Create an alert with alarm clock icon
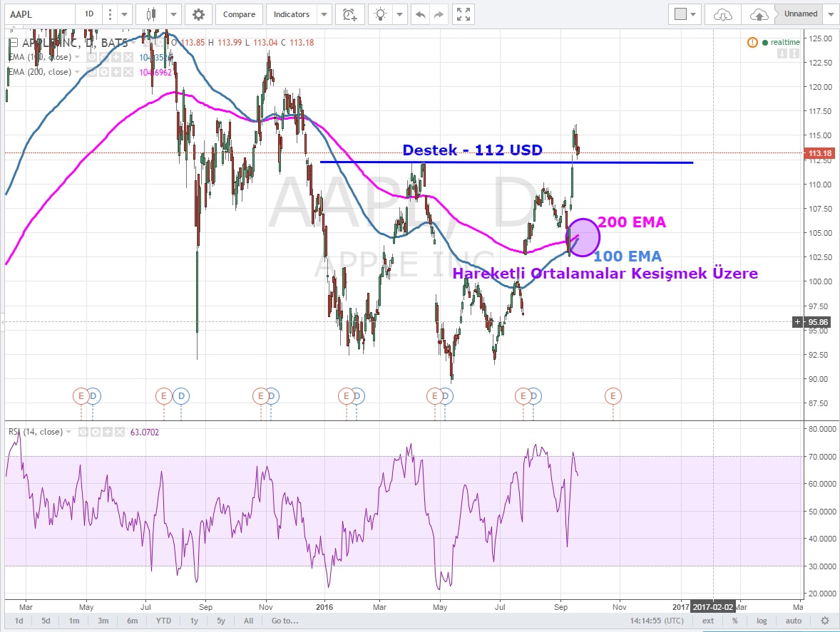 (349, 14)
